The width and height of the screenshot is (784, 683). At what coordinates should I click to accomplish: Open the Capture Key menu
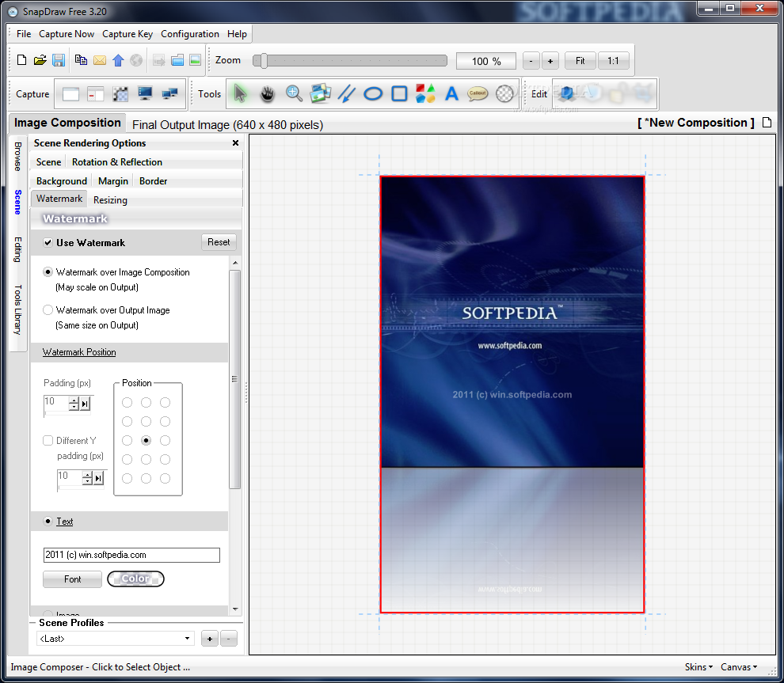(x=127, y=34)
